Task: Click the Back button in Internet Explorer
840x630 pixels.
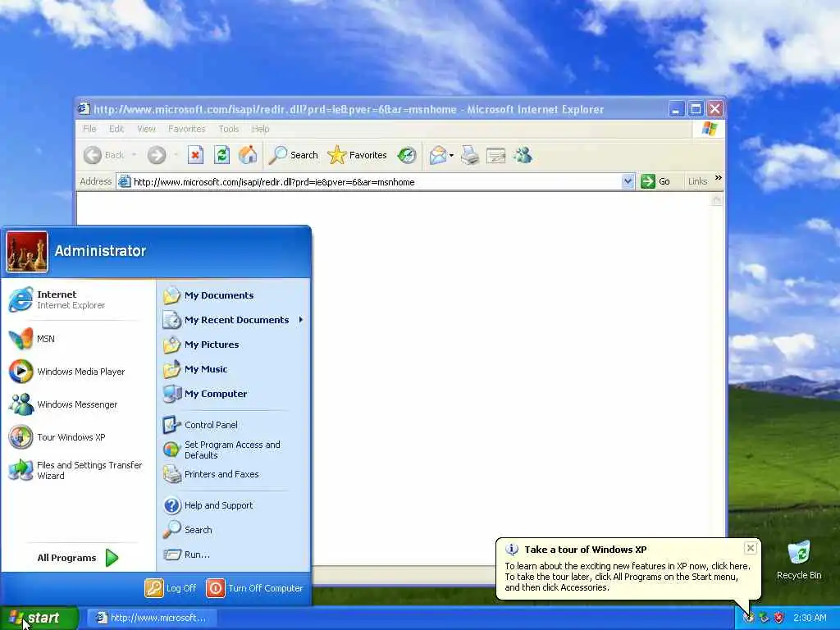Action: pyautogui.click(x=104, y=155)
